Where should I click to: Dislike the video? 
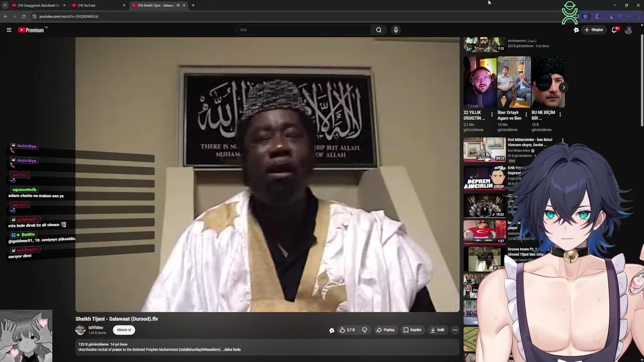[364, 330]
